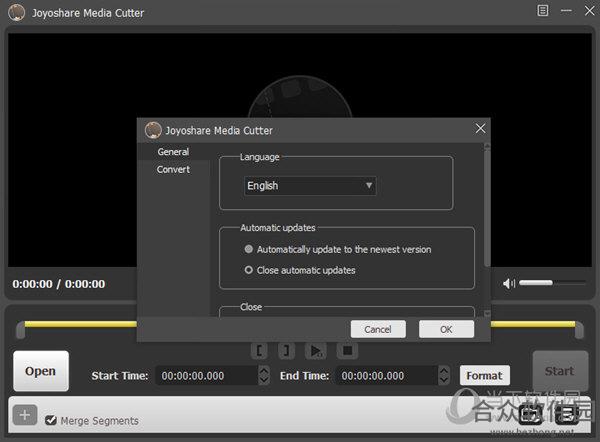Increase End Time with up arrow
Image resolution: width=600 pixels, height=442 pixels.
(444, 371)
